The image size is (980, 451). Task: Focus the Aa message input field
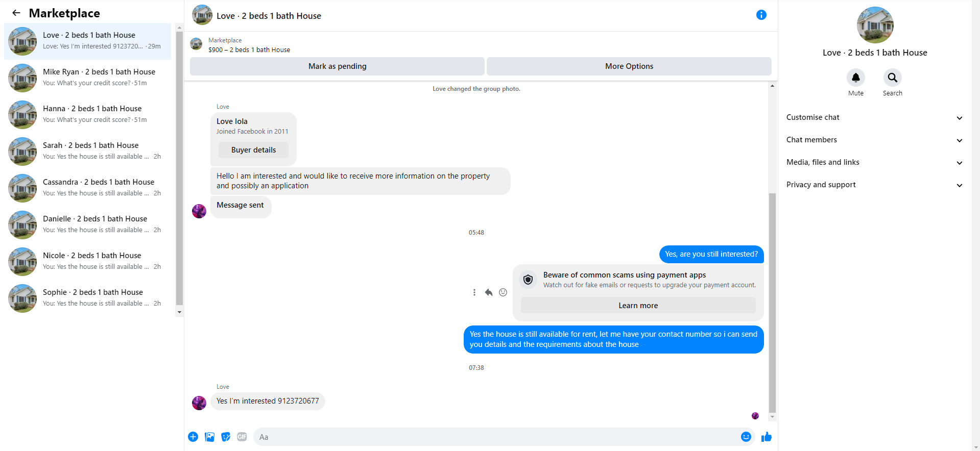point(495,437)
